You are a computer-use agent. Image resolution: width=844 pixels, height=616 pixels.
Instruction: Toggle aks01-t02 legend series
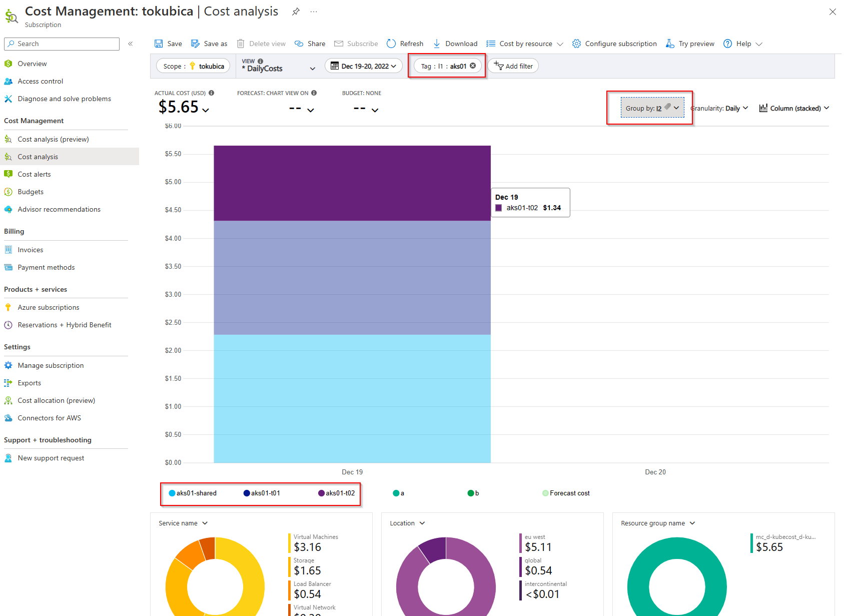(337, 493)
